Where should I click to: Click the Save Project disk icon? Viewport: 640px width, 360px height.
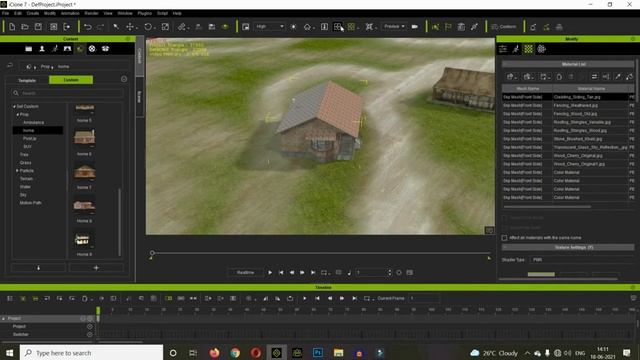[x=38, y=27]
